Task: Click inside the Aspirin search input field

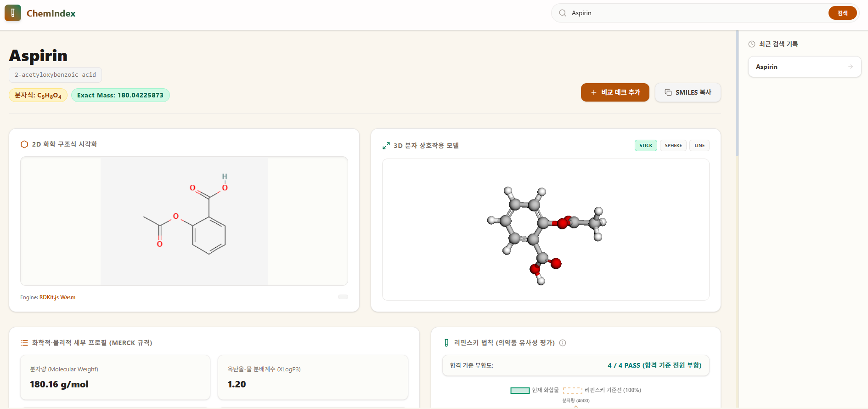Action: pos(697,13)
